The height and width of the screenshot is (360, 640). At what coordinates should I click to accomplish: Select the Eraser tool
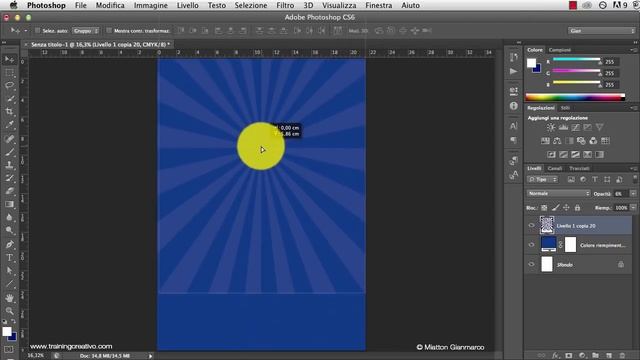click(x=9, y=191)
